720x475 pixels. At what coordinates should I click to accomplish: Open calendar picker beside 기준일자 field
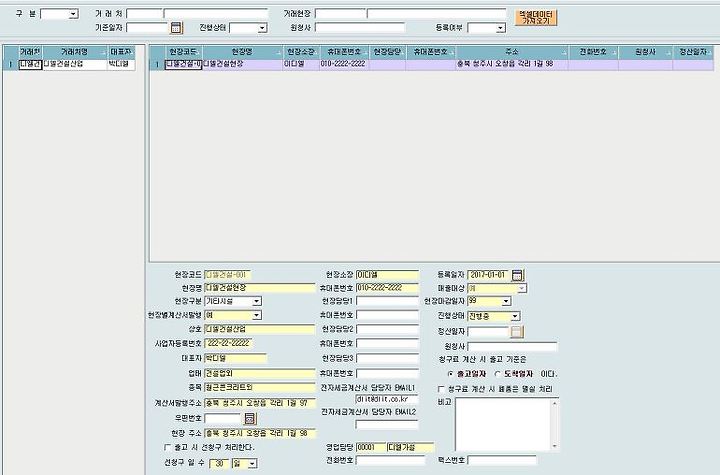(176, 28)
